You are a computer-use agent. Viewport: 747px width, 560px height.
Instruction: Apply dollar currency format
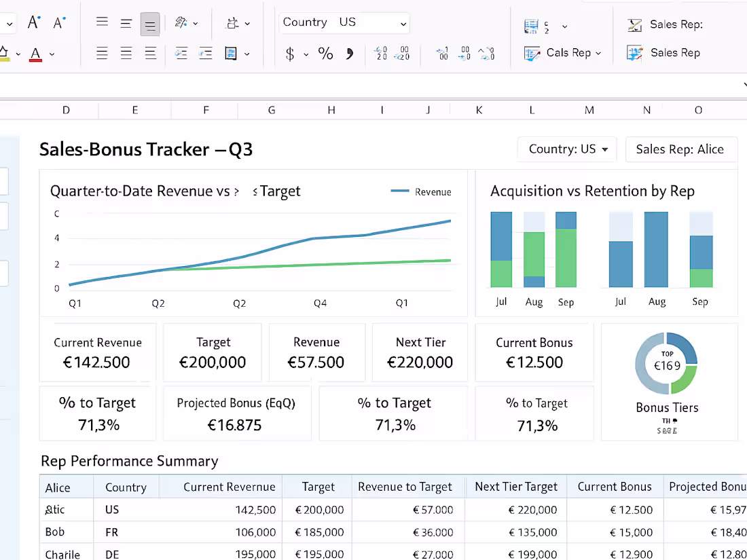(x=290, y=54)
